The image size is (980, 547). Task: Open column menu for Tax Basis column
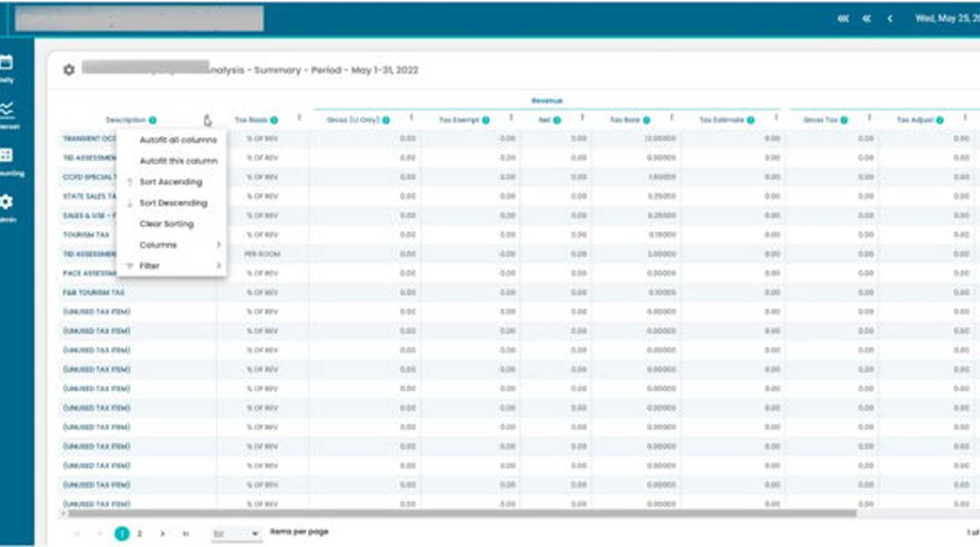coord(299,118)
